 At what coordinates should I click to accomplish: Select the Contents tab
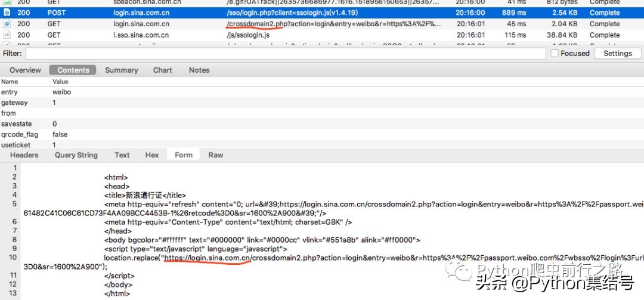[x=73, y=70]
